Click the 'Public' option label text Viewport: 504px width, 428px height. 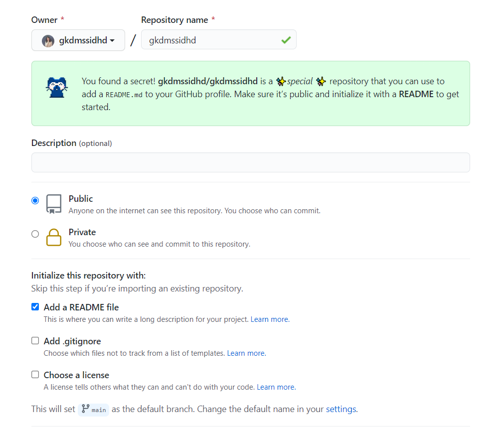[81, 199]
